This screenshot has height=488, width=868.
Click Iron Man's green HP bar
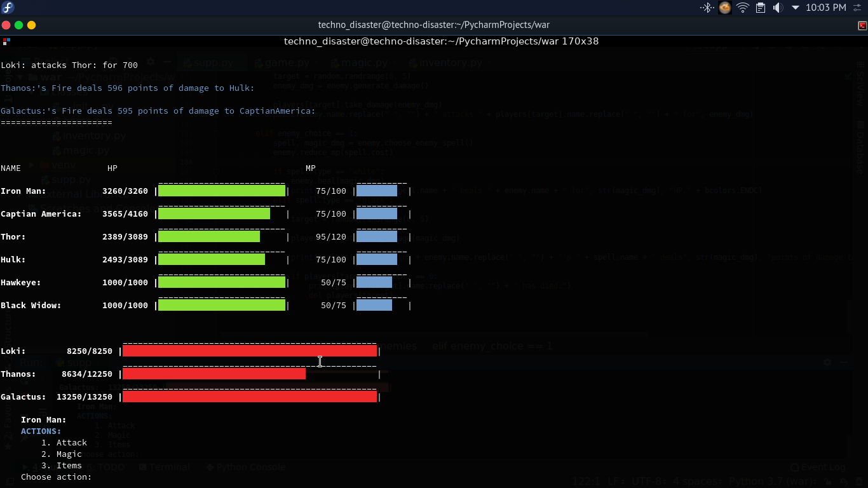222,191
